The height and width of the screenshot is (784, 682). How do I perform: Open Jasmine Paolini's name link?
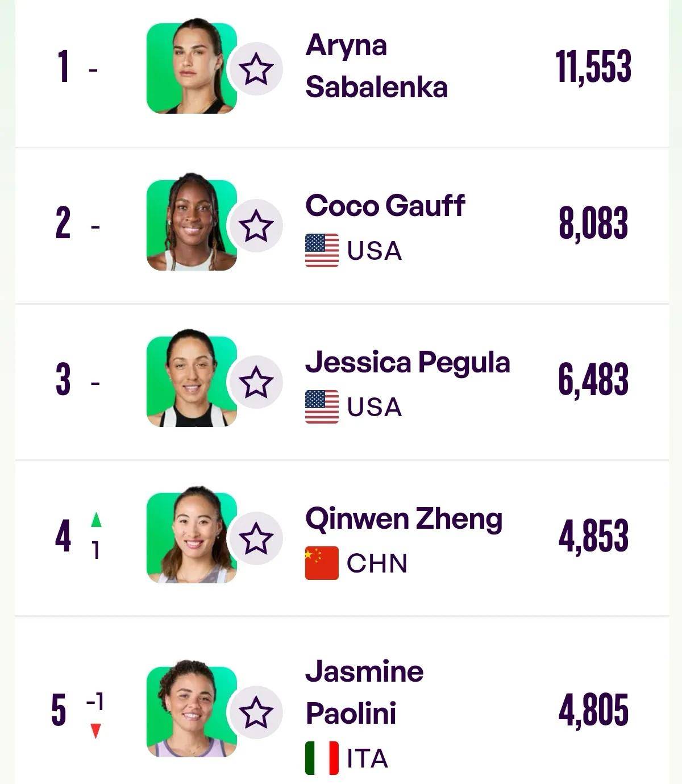coord(364,692)
